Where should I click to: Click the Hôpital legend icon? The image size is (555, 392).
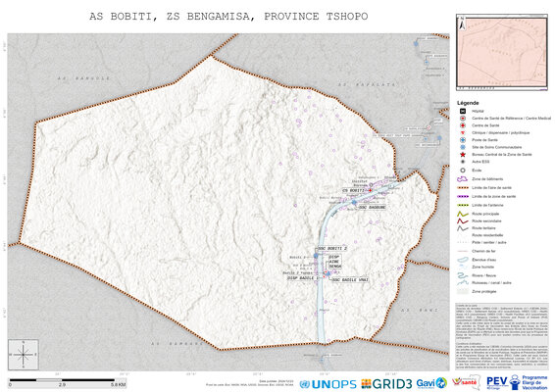pos(462,111)
